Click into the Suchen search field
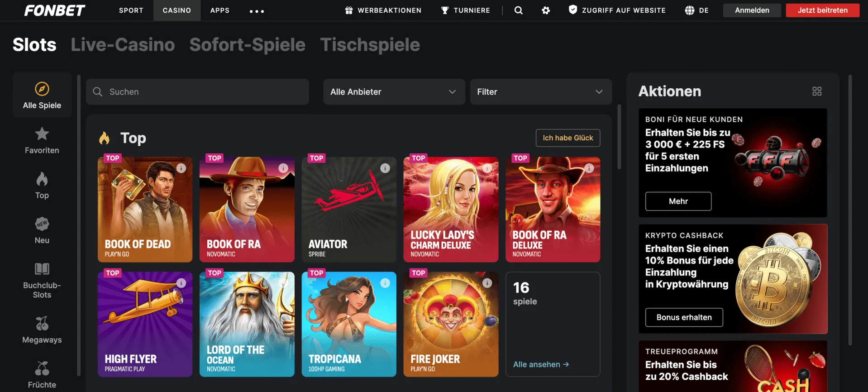 pyautogui.click(x=204, y=92)
